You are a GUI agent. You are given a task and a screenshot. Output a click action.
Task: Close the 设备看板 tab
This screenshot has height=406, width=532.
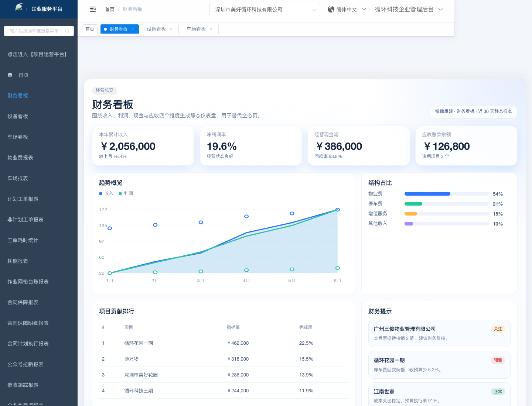click(x=171, y=29)
